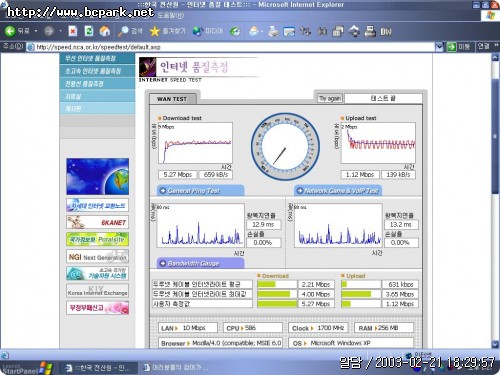The image size is (500, 375).
Task: Click the 5.27 Mbps download value
Action: 177,175
